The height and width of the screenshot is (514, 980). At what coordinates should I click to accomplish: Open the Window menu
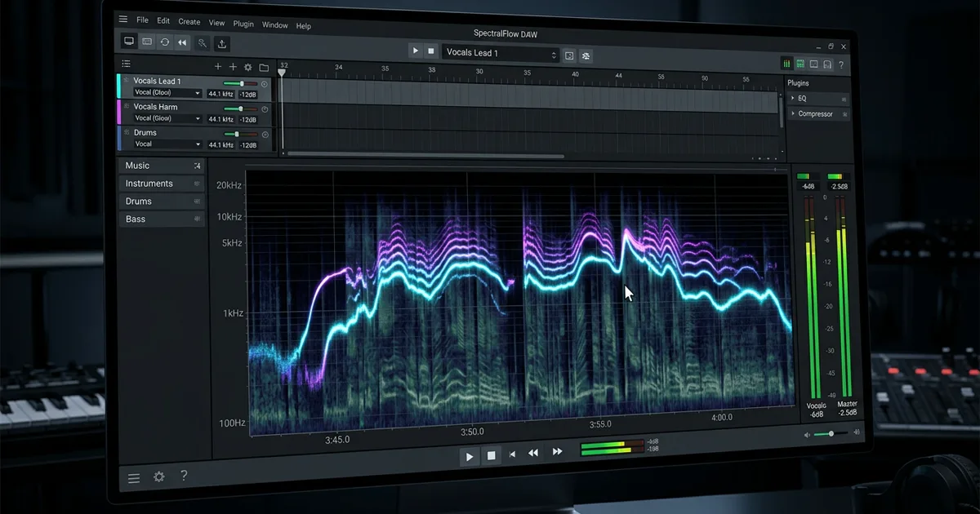(x=274, y=25)
